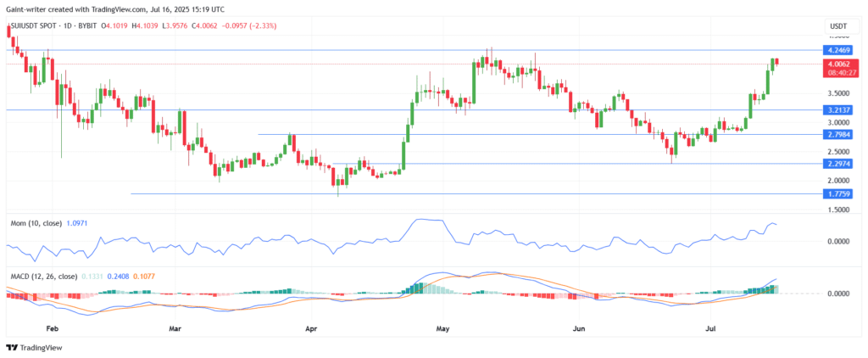Click the current price label 4.0062
The image size is (868, 358).
[839, 64]
